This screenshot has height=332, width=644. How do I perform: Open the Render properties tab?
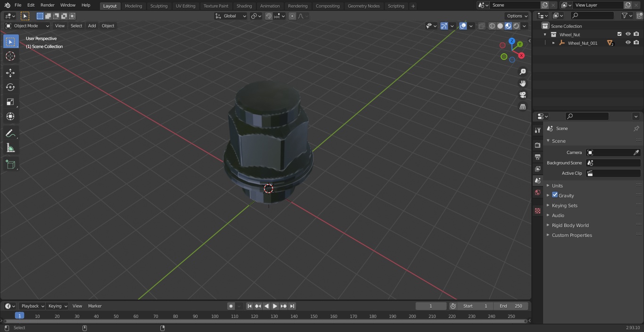[537, 145]
